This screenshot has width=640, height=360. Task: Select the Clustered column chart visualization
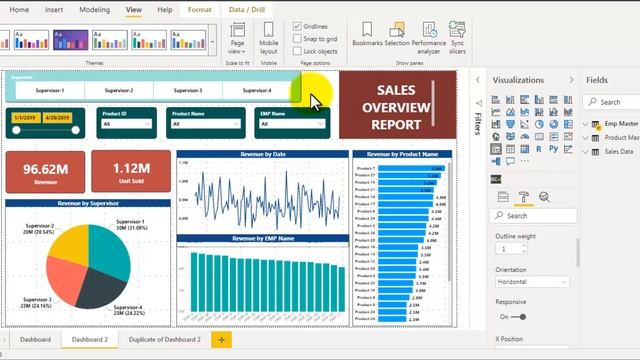(539, 100)
